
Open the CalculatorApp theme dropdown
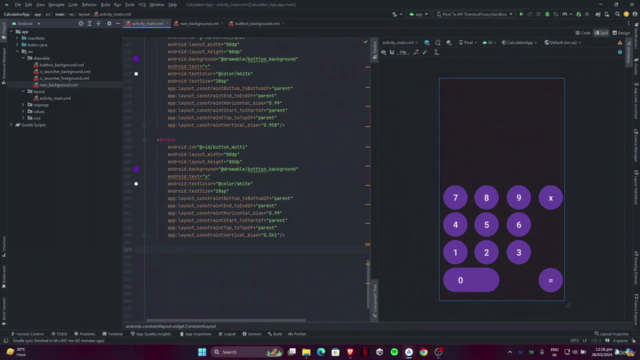click(519, 42)
